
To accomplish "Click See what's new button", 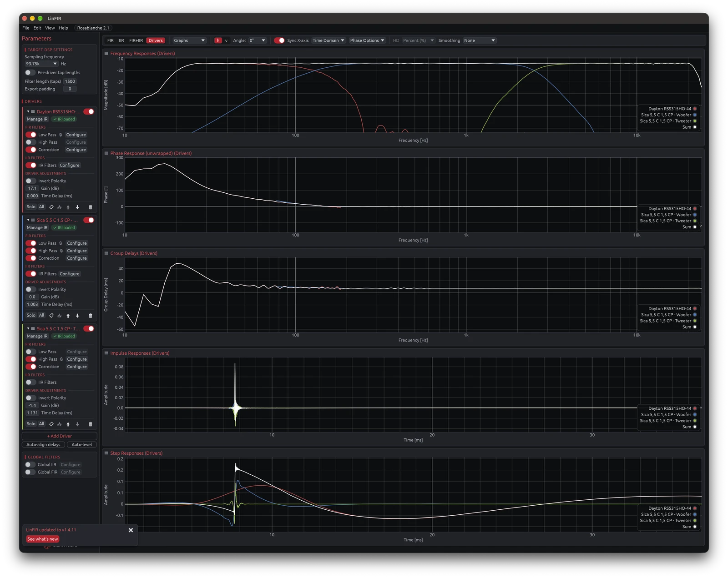I will coord(43,539).
